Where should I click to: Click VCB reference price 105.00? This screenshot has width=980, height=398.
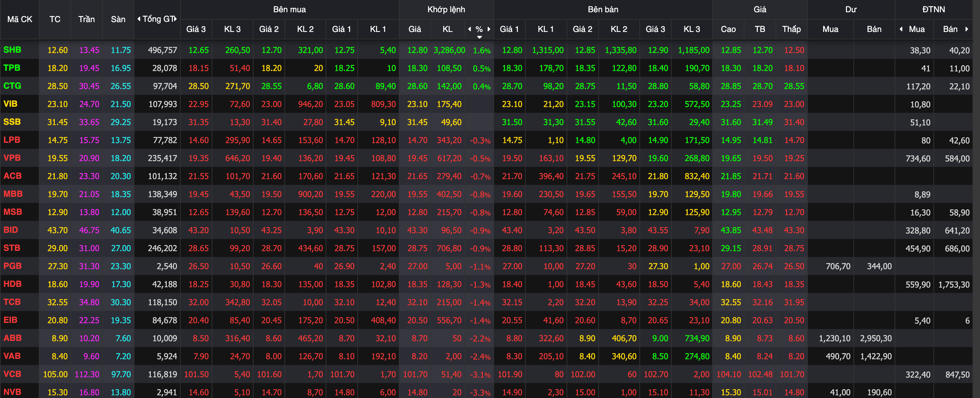coord(55,375)
